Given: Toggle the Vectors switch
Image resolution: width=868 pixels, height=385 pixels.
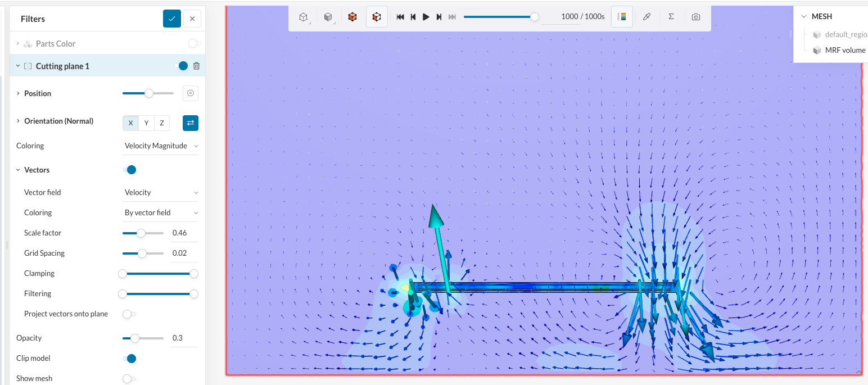Looking at the screenshot, I should coord(129,170).
